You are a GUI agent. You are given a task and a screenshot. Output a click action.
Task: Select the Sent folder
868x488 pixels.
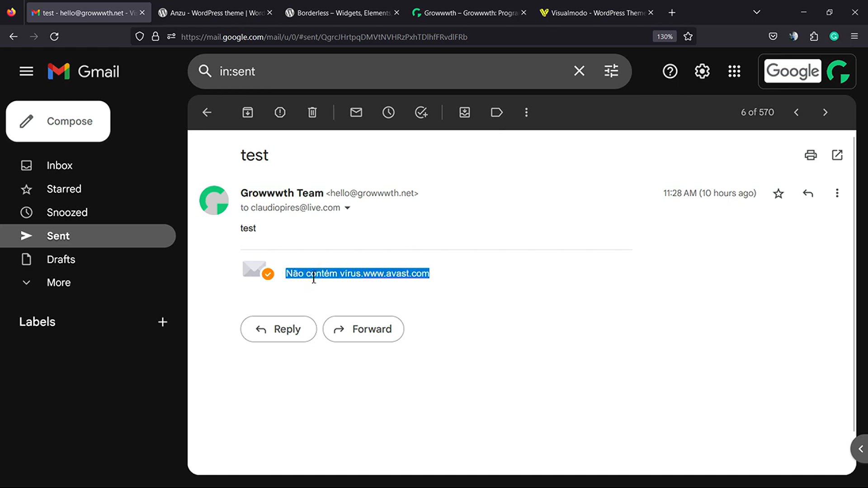[88, 236]
